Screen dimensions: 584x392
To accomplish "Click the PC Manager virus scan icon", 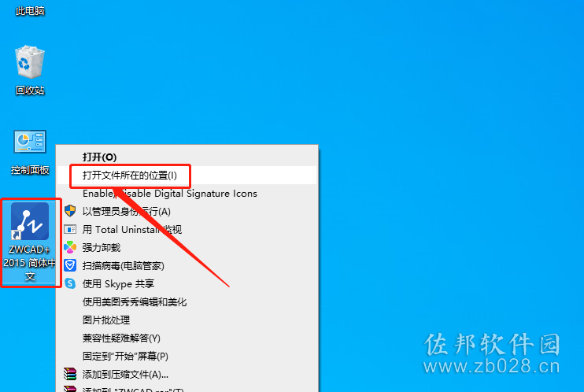I will [70, 266].
